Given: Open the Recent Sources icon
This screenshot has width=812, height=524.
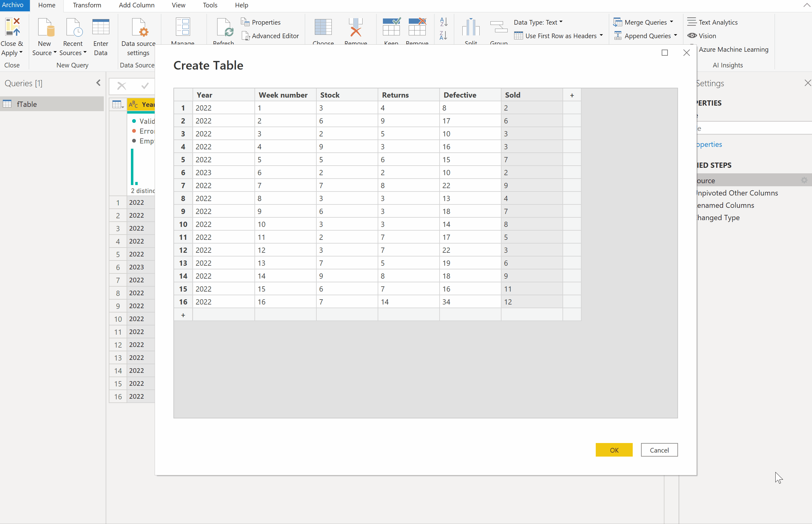Looking at the screenshot, I should 74,27.
